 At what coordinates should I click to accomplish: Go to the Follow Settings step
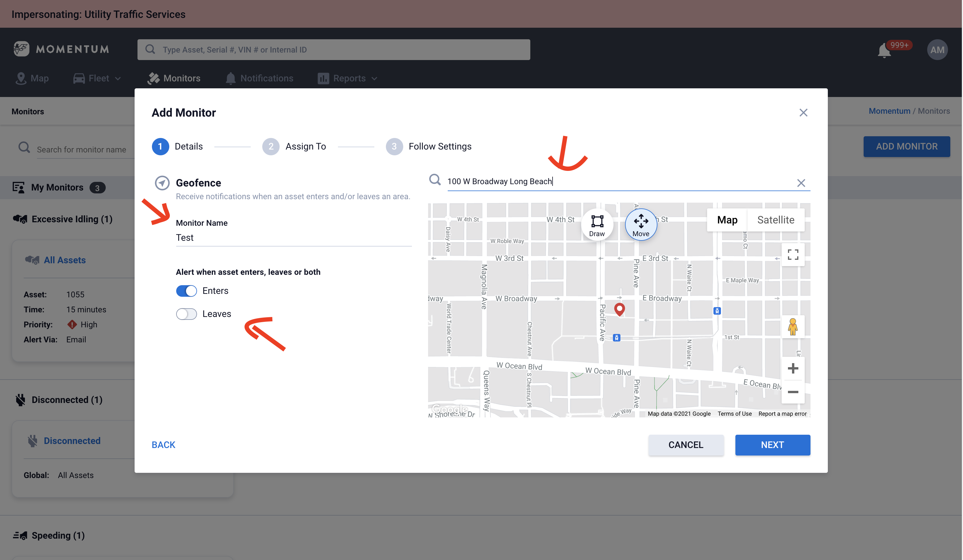tap(428, 146)
